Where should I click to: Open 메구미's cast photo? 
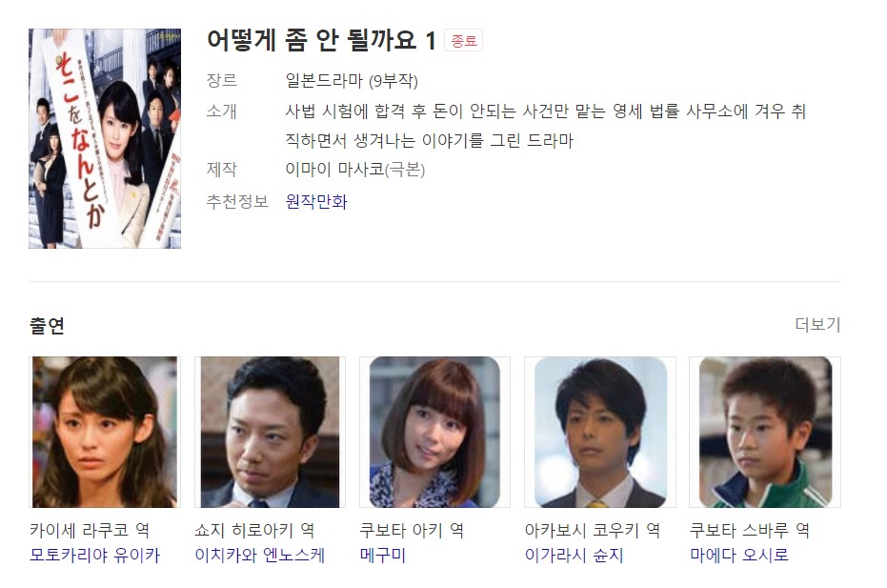435,432
